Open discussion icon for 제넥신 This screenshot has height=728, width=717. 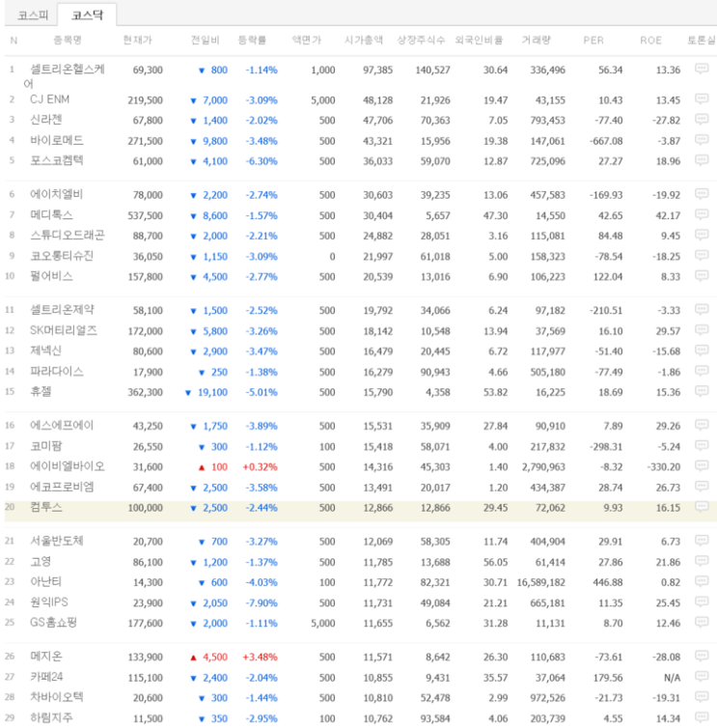click(702, 350)
